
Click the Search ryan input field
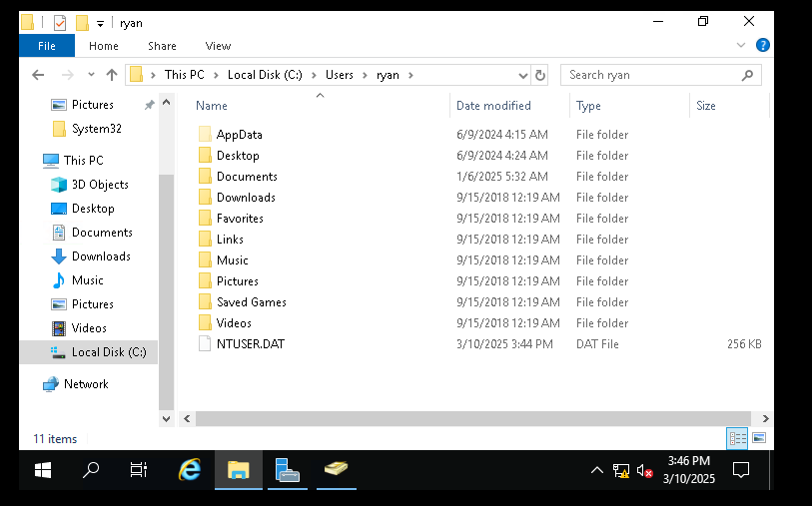click(x=649, y=75)
